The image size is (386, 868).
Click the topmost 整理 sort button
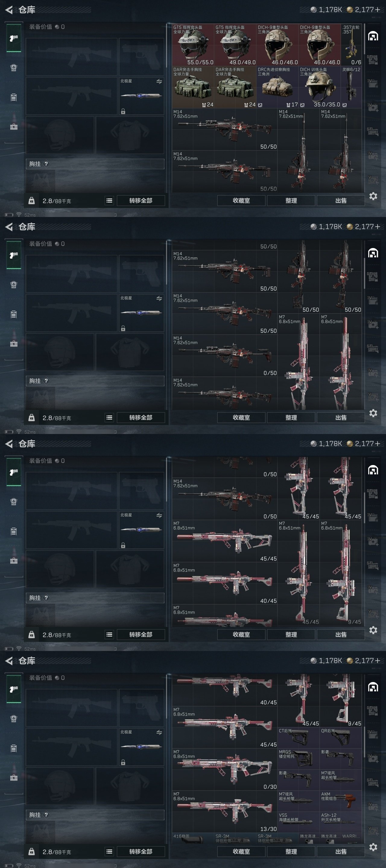tap(291, 200)
